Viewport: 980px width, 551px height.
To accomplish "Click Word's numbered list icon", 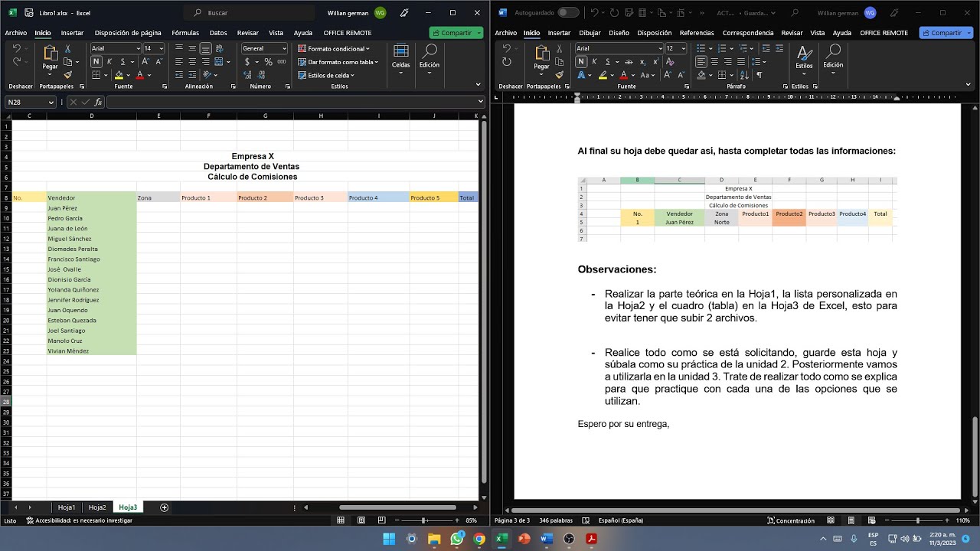I will [720, 48].
